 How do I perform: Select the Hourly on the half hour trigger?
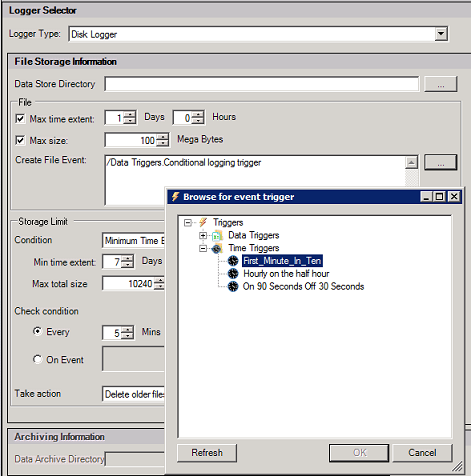tap(286, 274)
